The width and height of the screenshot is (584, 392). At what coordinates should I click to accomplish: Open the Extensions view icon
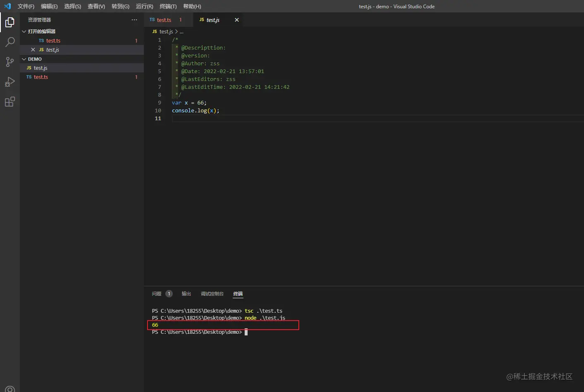pos(10,102)
